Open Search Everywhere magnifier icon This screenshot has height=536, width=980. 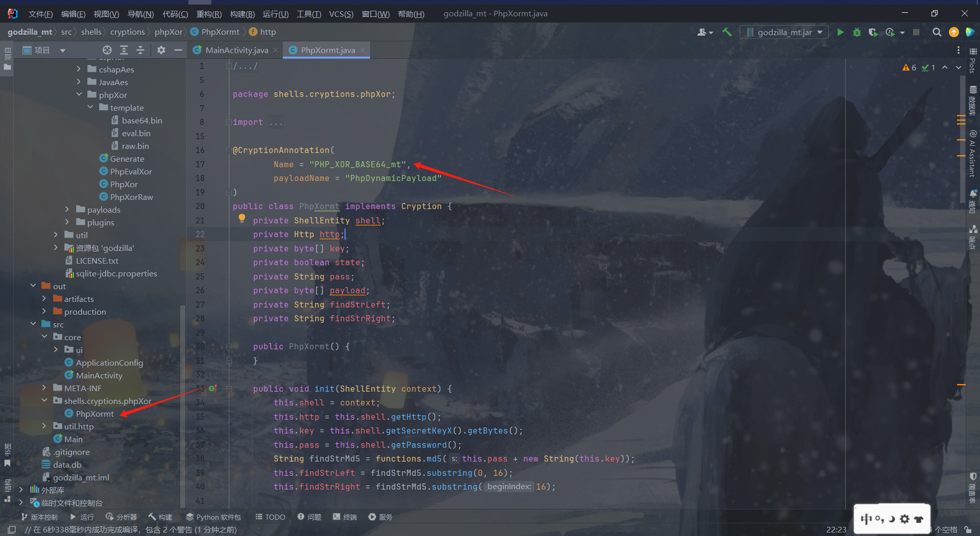(x=937, y=32)
